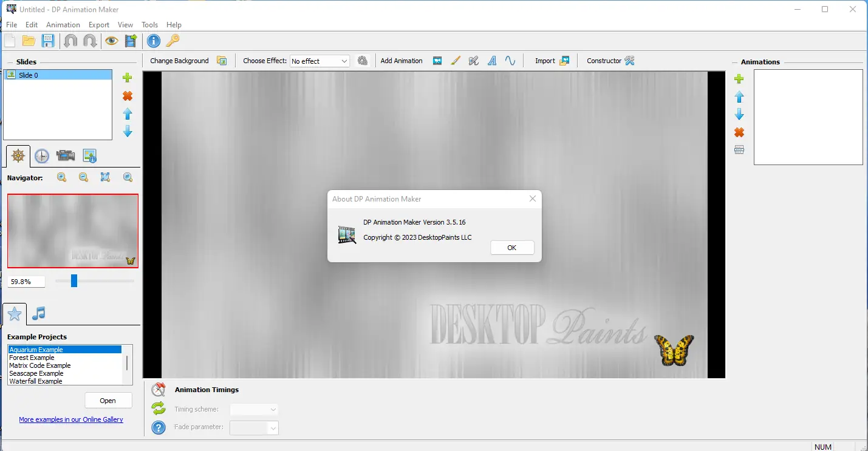Open the Help menu
The image size is (868, 451).
click(x=174, y=25)
